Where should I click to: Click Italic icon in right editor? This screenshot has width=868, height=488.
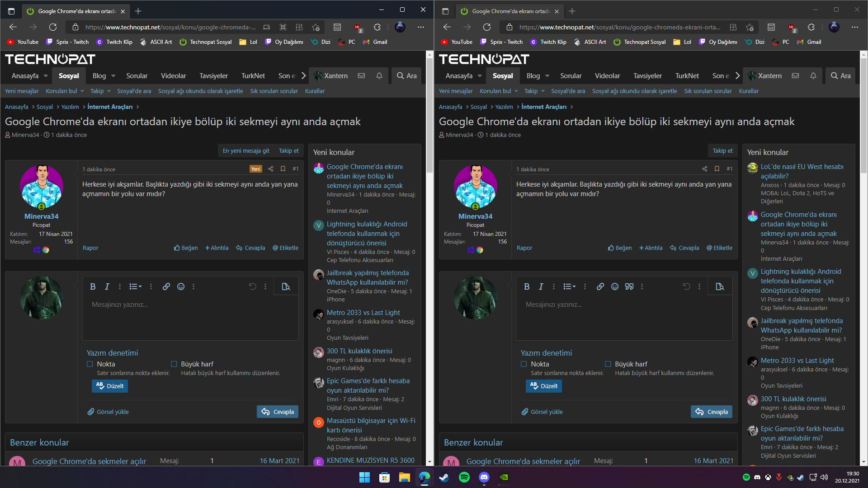pos(541,286)
